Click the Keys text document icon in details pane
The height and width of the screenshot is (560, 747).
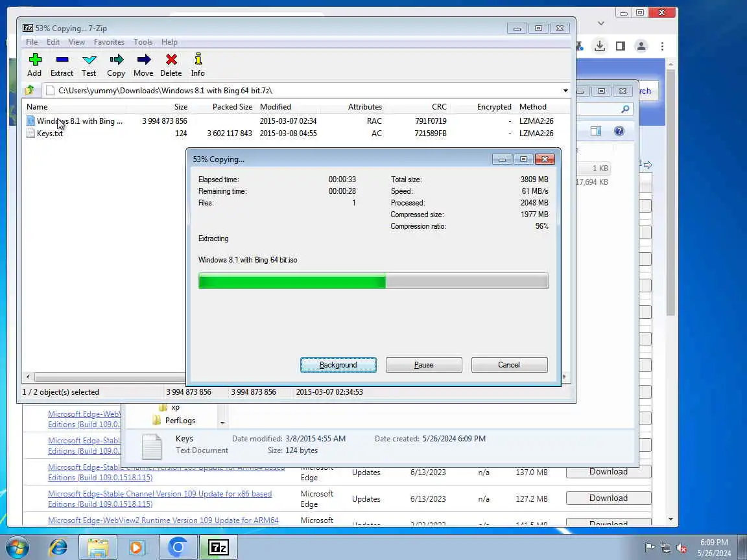[x=152, y=446]
